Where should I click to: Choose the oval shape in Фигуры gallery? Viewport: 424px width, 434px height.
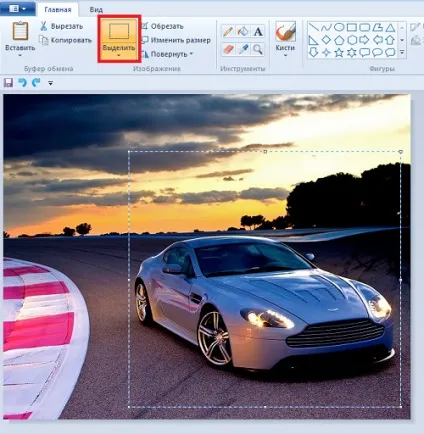pyautogui.click(x=339, y=27)
